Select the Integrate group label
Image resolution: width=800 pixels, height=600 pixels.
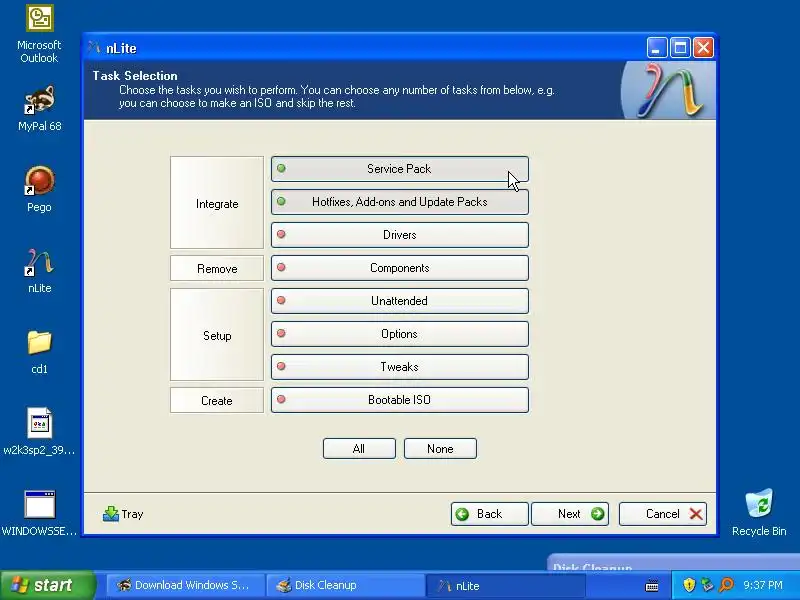click(x=217, y=203)
